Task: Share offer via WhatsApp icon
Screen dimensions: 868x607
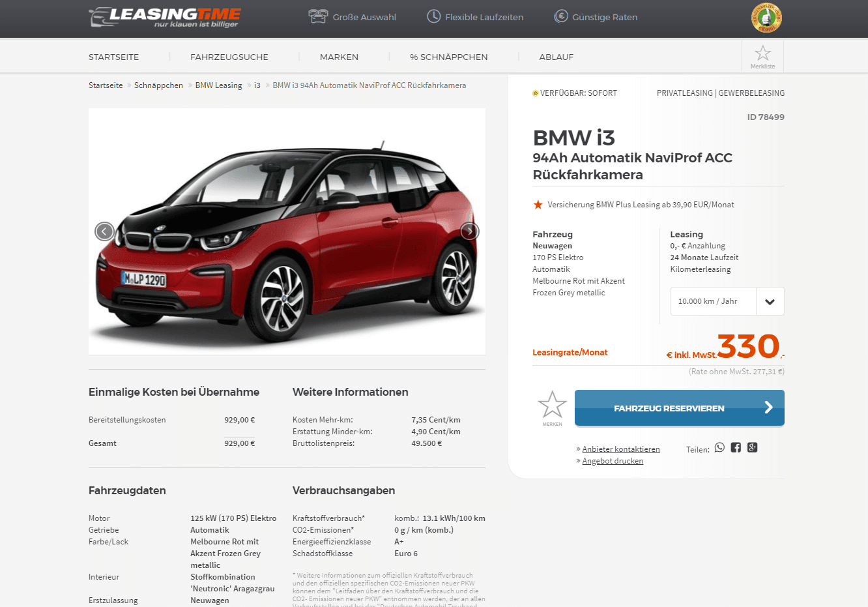Action: [x=719, y=447]
